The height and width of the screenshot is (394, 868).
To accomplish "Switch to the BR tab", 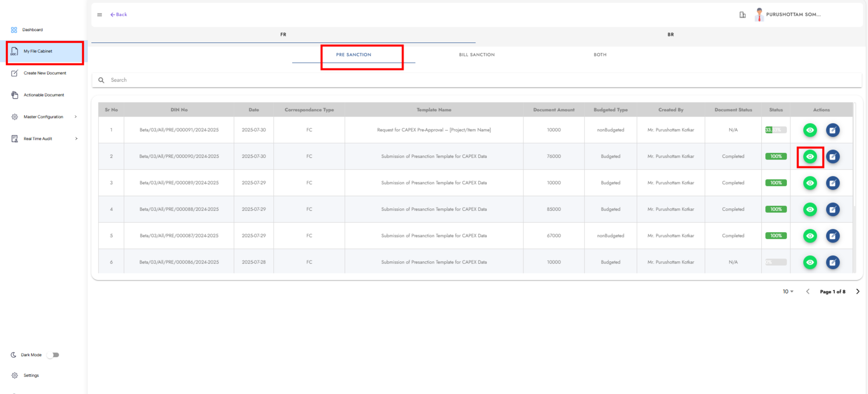I will tap(670, 35).
